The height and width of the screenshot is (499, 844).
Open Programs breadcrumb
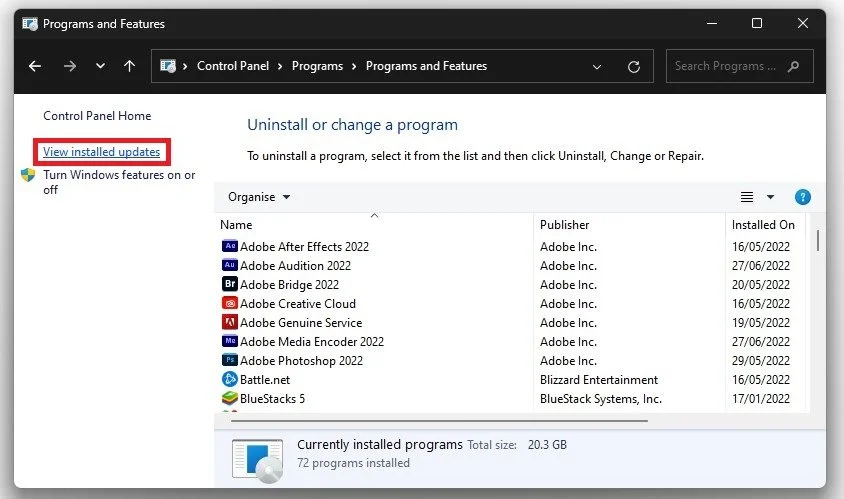click(x=317, y=66)
